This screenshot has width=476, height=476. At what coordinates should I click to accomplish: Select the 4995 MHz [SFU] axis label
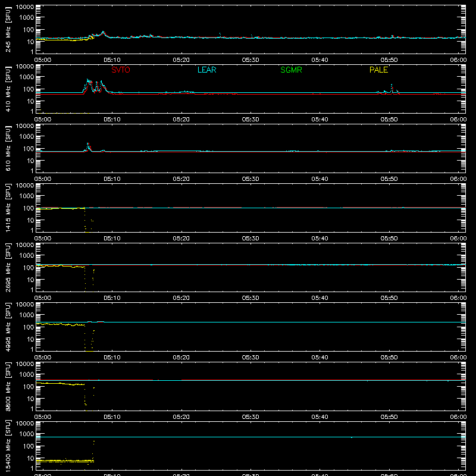click(x=8, y=327)
